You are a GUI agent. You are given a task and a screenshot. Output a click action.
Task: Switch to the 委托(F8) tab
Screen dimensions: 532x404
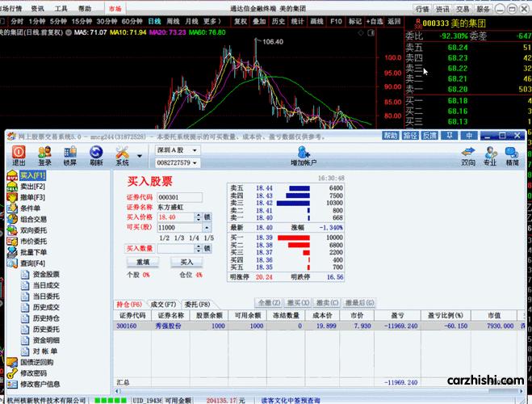click(197, 304)
